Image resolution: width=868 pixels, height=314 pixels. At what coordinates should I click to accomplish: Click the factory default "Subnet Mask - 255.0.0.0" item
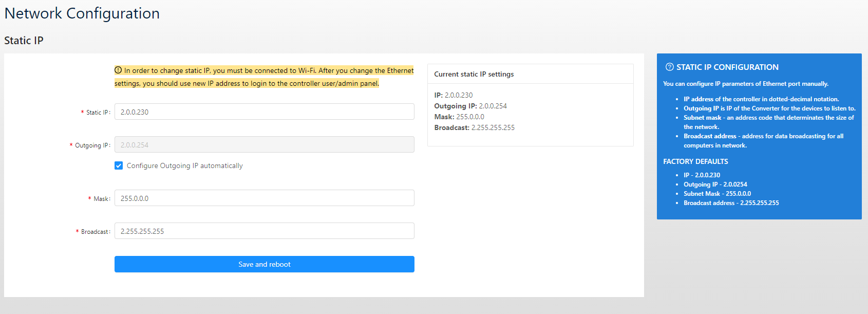click(717, 194)
